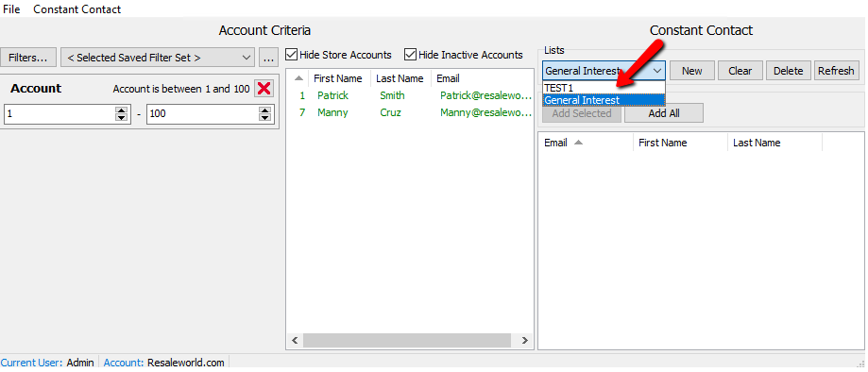Refresh the Constant Contact lists
The image size is (868, 372).
pyautogui.click(x=836, y=71)
